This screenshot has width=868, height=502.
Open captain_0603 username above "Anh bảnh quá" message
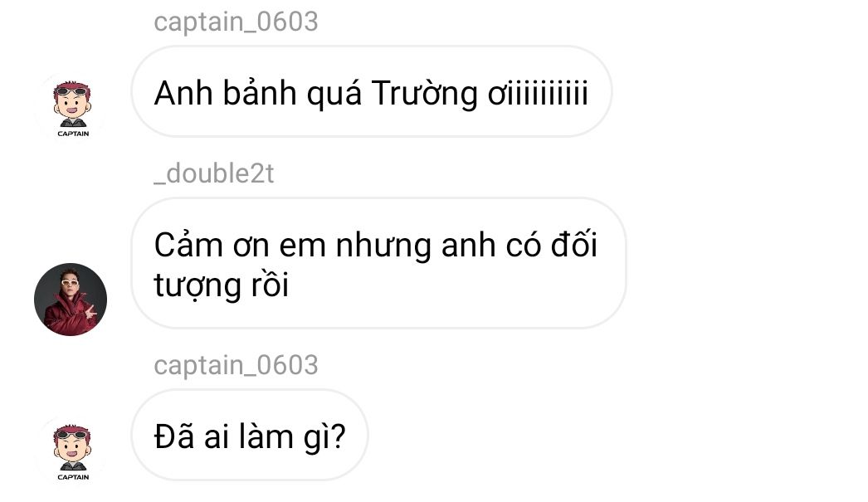coord(236,22)
